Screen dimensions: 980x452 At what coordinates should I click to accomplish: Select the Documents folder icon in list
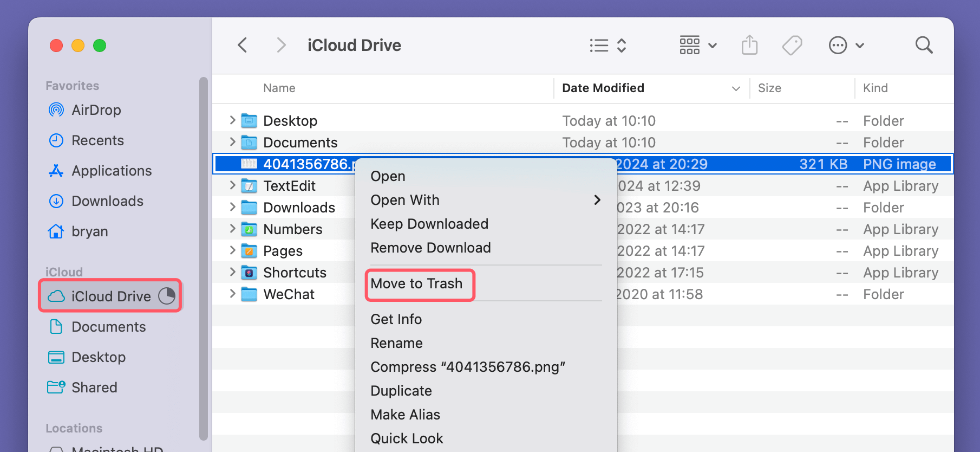coord(249,142)
